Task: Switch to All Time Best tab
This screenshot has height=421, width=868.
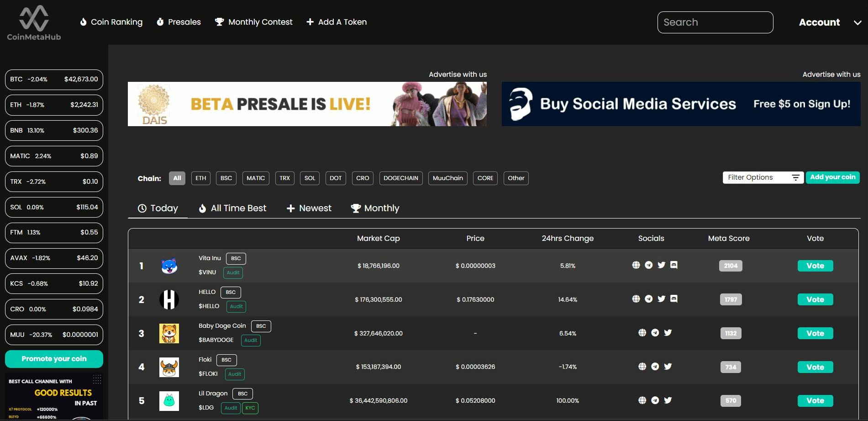Action: point(232,208)
